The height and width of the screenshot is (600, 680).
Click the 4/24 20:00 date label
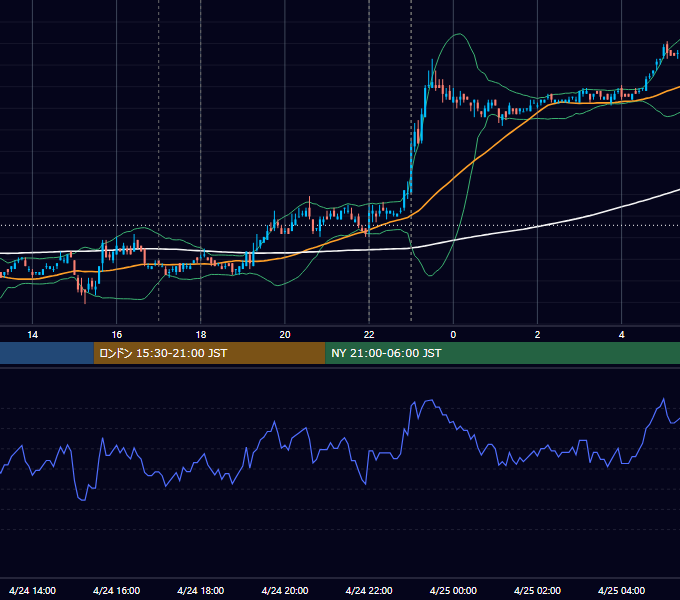point(285,590)
